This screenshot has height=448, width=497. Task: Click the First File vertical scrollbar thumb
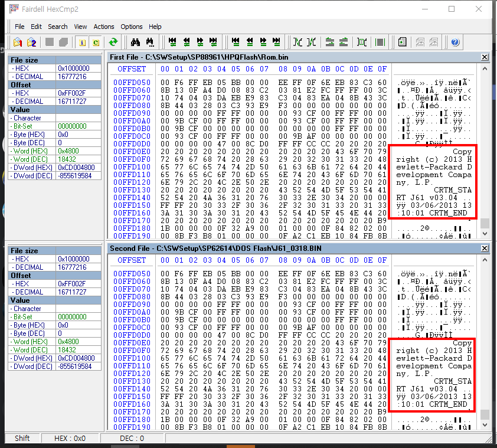click(x=485, y=223)
